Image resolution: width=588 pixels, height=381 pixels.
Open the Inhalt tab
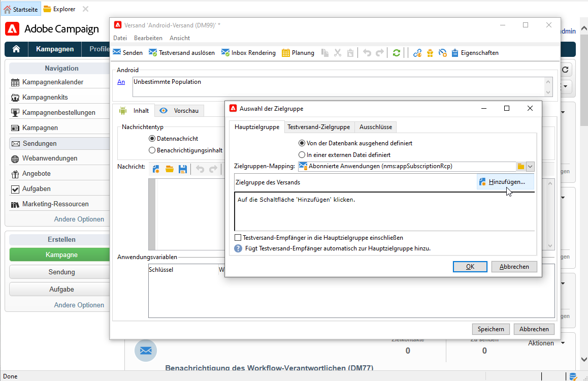pos(134,111)
